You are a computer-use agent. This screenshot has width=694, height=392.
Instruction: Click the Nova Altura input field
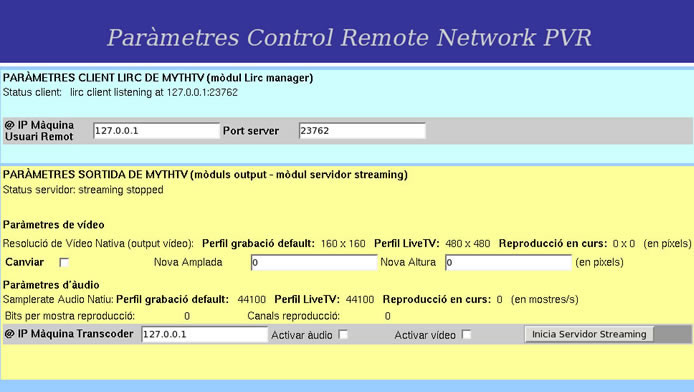click(x=508, y=262)
